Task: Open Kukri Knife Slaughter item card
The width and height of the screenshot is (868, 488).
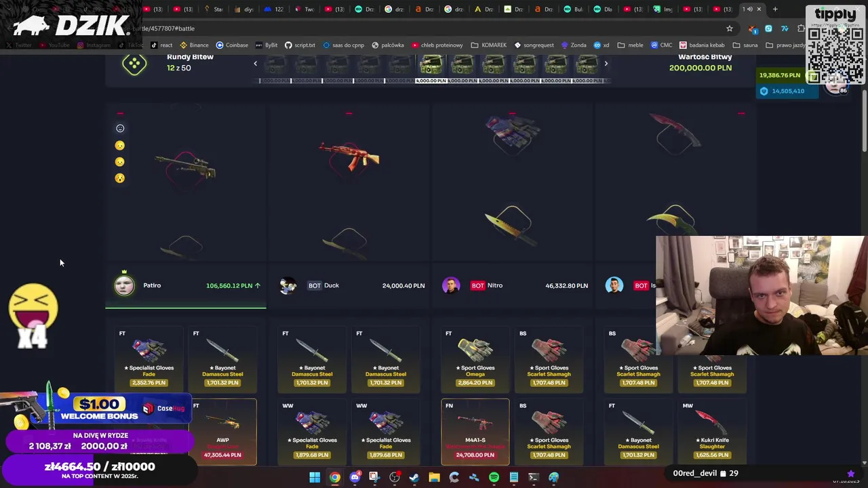Action: click(x=712, y=432)
